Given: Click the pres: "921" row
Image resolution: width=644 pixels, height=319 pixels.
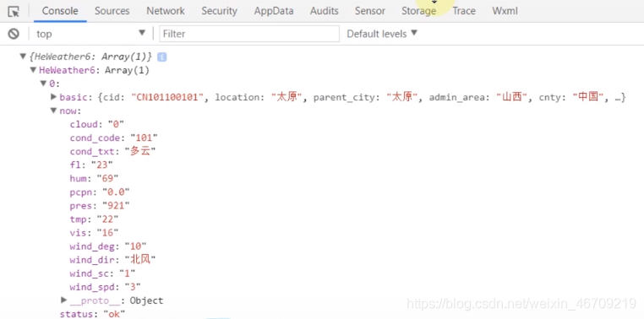Looking at the screenshot, I should pyautogui.click(x=100, y=205).
